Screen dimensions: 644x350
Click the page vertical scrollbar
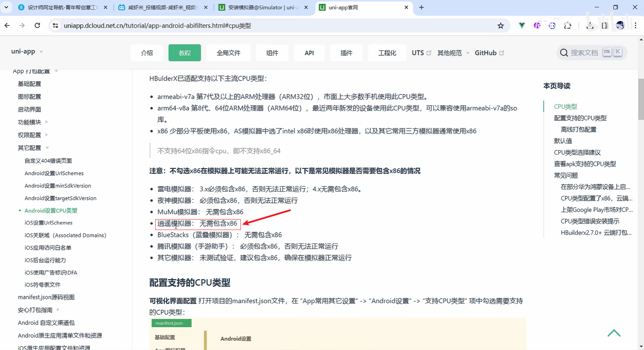[x=641, y=99]
